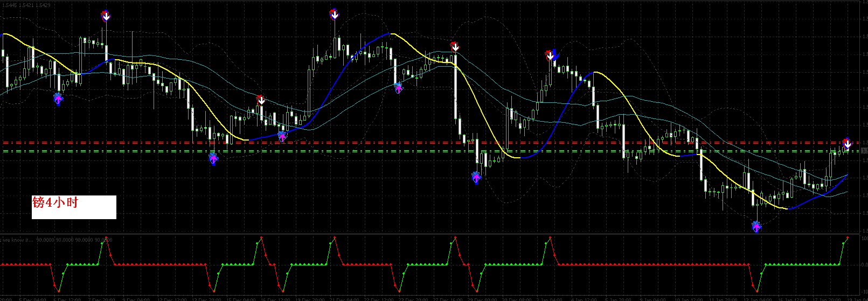Click the sell arrow above the 7 Dec spike

106,16
